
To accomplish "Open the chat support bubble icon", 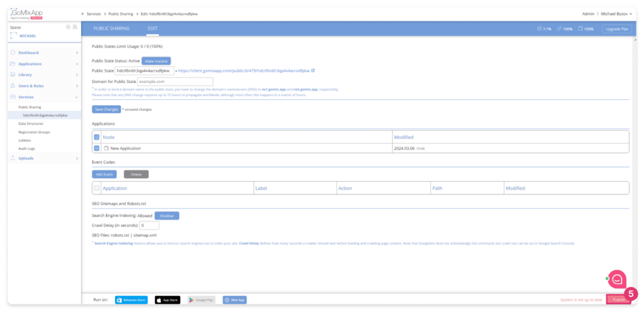I will [x=617, y=279].
